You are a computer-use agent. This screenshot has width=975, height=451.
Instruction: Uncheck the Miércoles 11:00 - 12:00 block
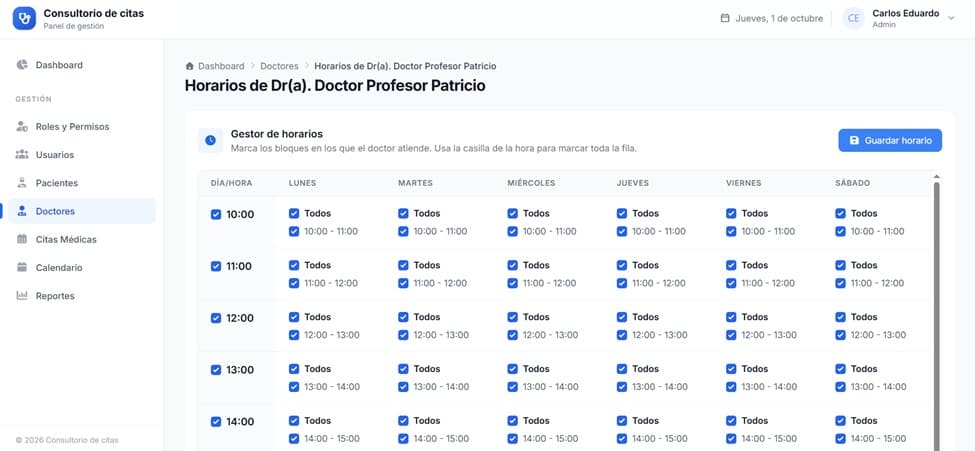point(512,283)
